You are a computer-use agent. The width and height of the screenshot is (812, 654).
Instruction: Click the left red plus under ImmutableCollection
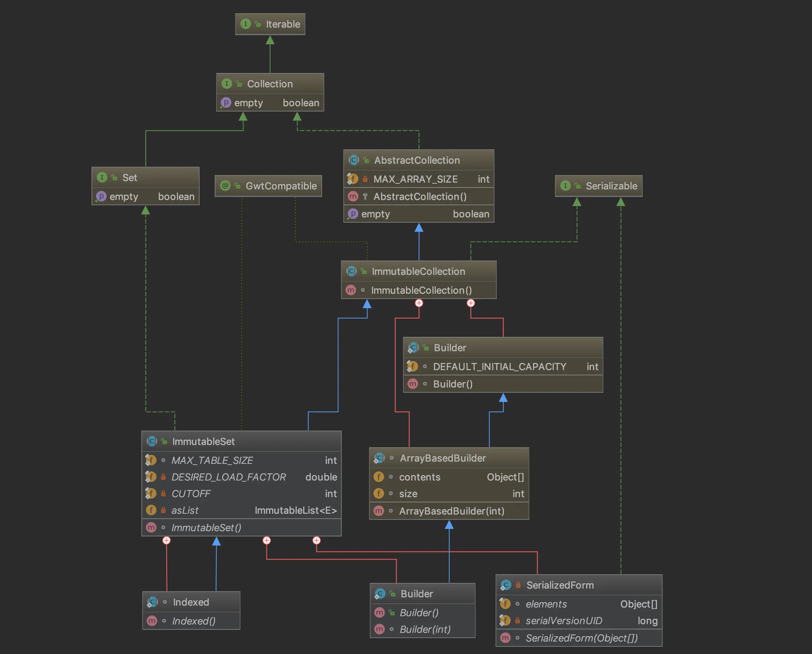[419, 303]
